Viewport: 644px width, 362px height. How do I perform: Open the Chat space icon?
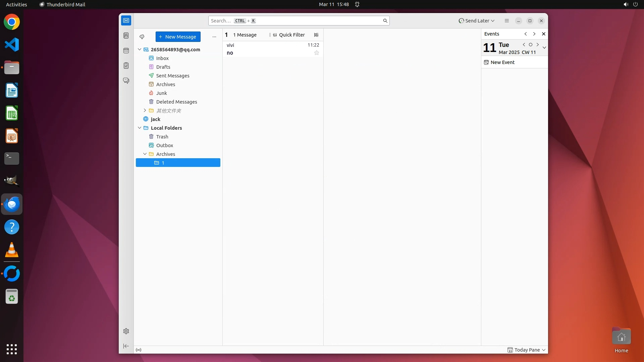(126, 81)
